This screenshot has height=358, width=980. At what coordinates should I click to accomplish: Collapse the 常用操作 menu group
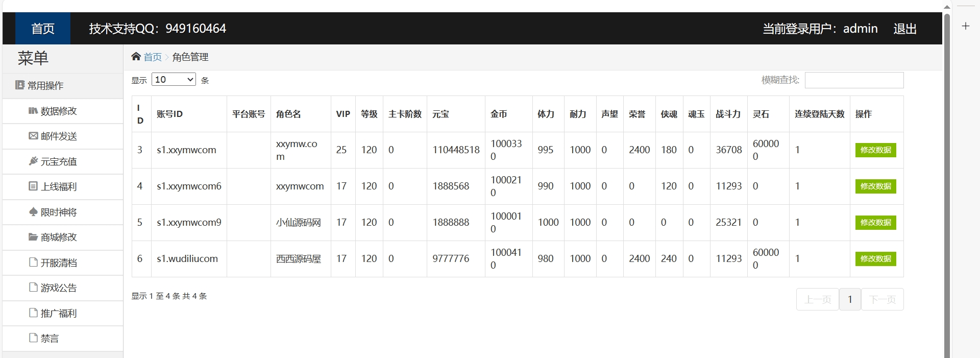[x=63, y=85]
